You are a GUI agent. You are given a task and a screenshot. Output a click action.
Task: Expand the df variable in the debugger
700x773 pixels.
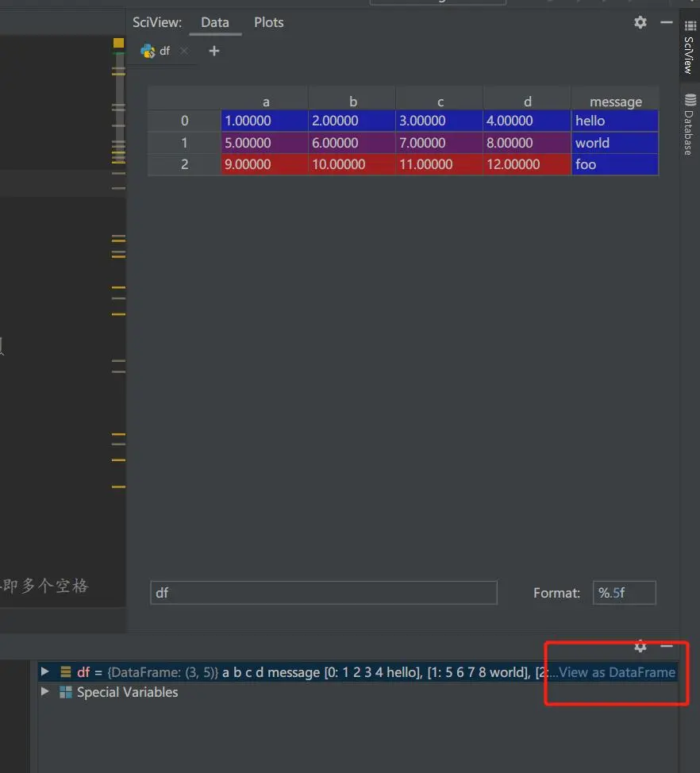44,671
